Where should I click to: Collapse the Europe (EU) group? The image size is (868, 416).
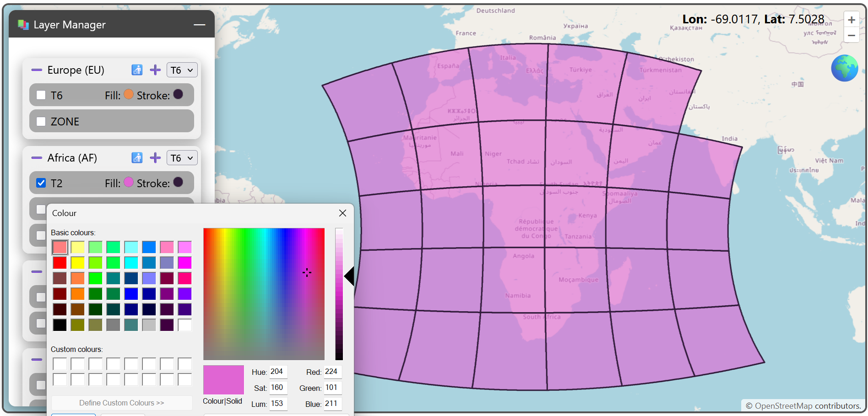pyautogui.click(x=37, y=70)
